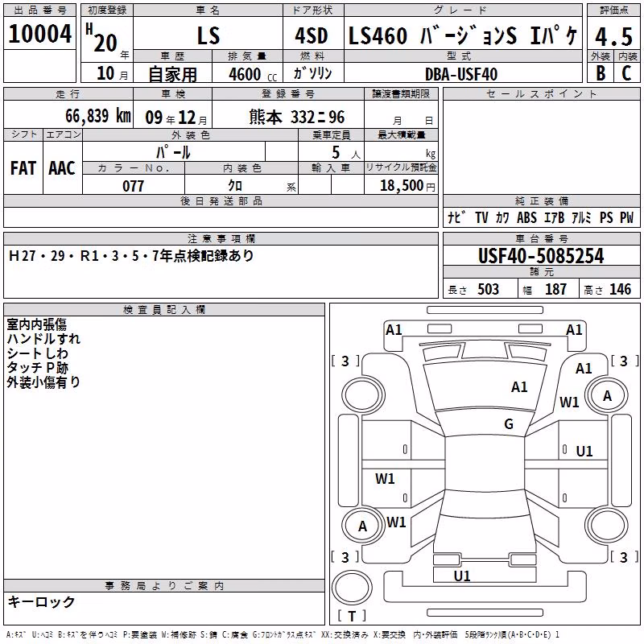Click the inspector note 室内内張傷
644x644 pixels.
[36, 324]
